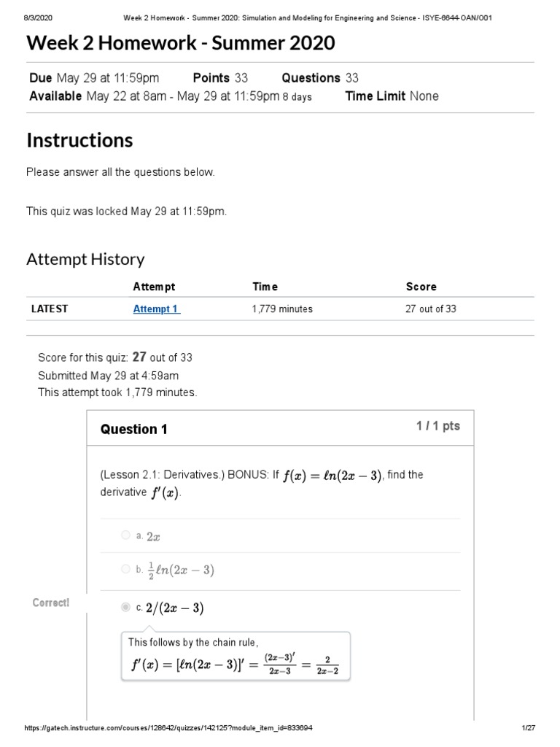Screen dimensions: 560x747
Task: Click the Correct! indicator label
Action: click(x=51, y=603)
